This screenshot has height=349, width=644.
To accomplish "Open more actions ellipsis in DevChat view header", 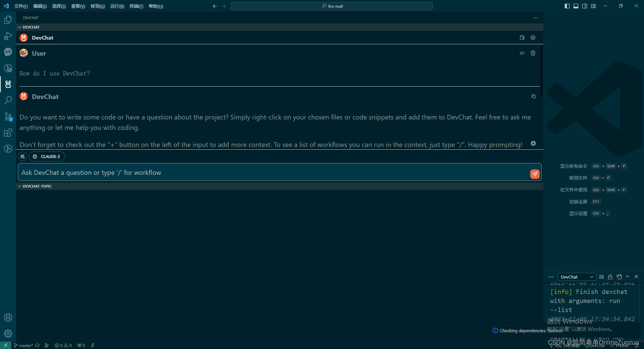I will (536, 18).
